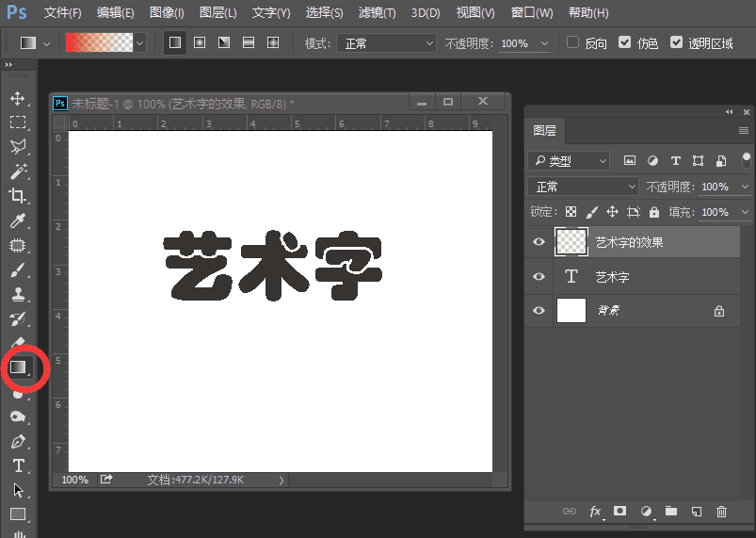Select the Crop tool
Image resolution: width=756 pixels, height=538 pixels.
(x=18, y=196)
